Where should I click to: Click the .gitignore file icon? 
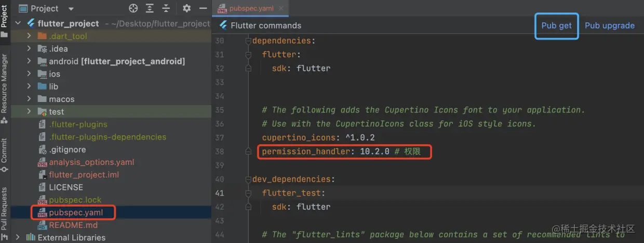coord(43,149)
